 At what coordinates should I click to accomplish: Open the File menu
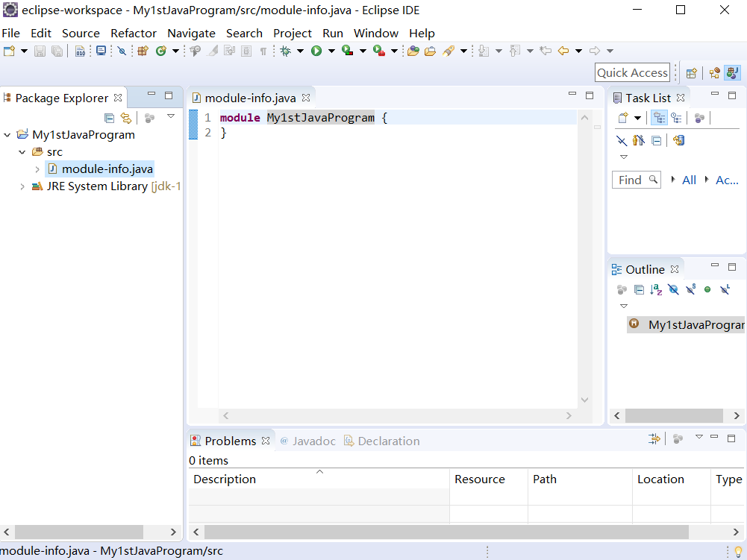(x=11, y=34)
